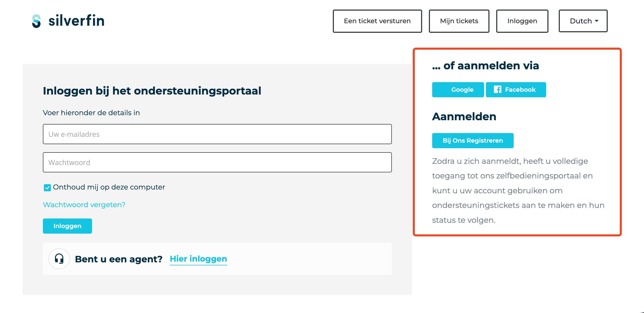Sign up with the Google button

(458, 90)
